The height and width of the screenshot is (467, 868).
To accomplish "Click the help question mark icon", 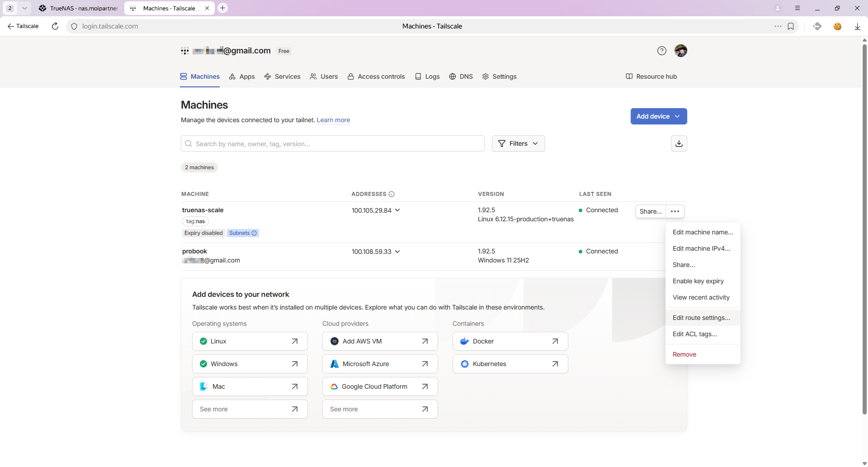I will [661, 51].
